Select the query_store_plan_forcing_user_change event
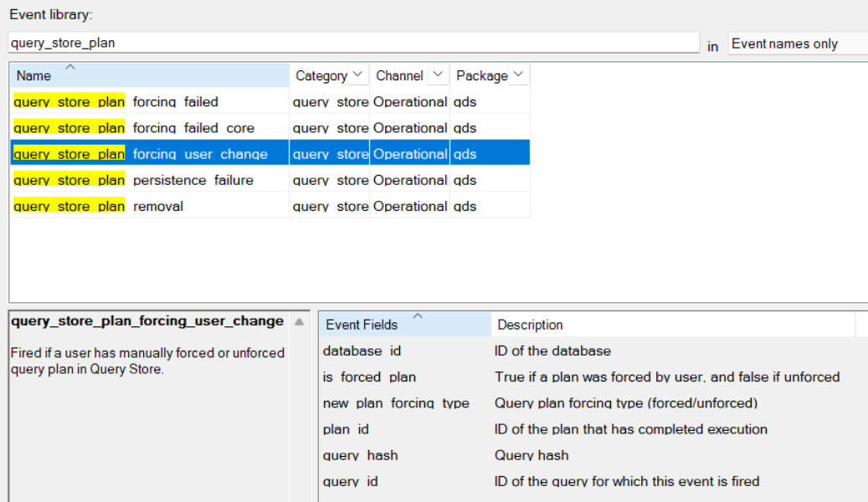This screenshot has width=868, height=502. click(x=270, y=154)
